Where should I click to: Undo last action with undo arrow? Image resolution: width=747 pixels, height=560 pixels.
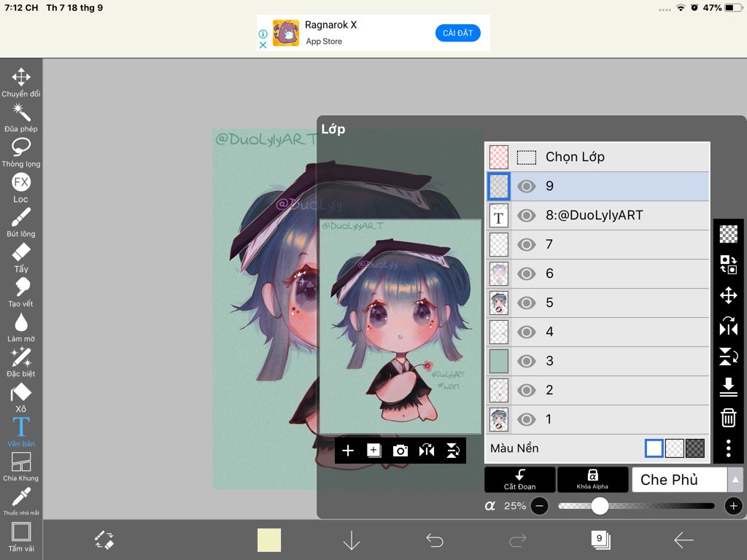[435, 540]
